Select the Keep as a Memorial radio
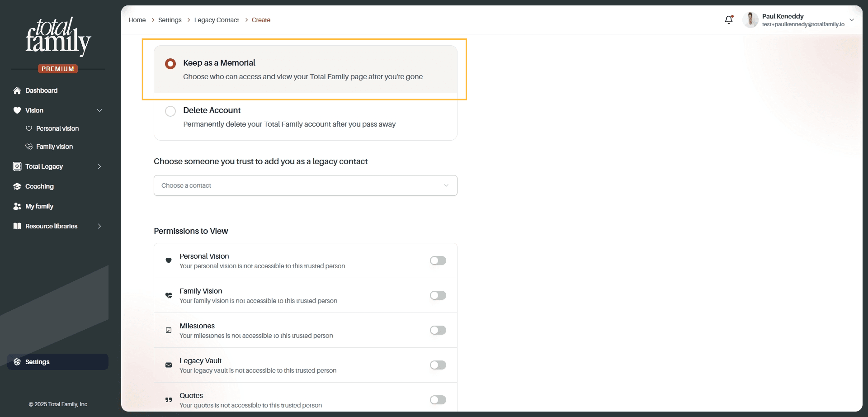The image size is (868, 417). click(x=170, y=64)
